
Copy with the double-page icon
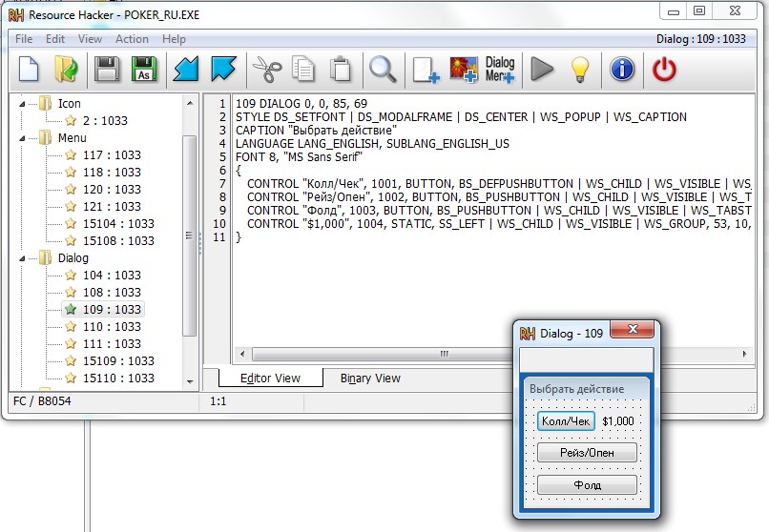pyautogui.click(x=303, y=69)
